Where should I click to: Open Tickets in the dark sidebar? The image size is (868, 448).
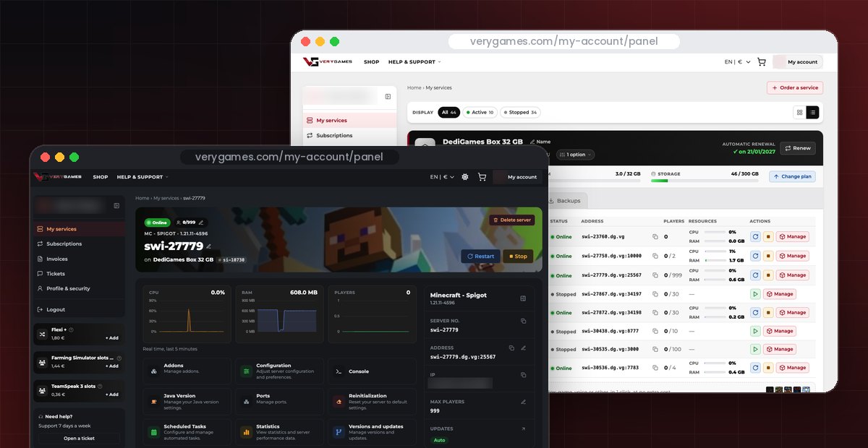point(79,274)
